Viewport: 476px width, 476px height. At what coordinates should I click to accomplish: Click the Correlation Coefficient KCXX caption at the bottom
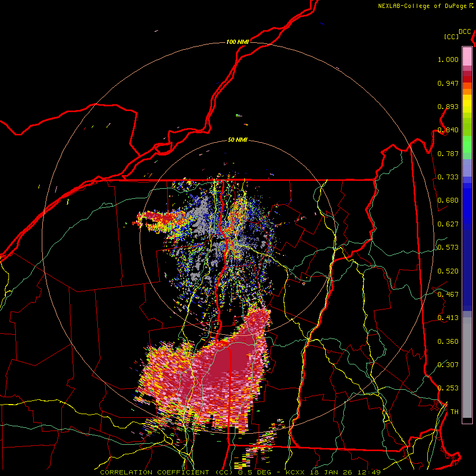(240, 472)
